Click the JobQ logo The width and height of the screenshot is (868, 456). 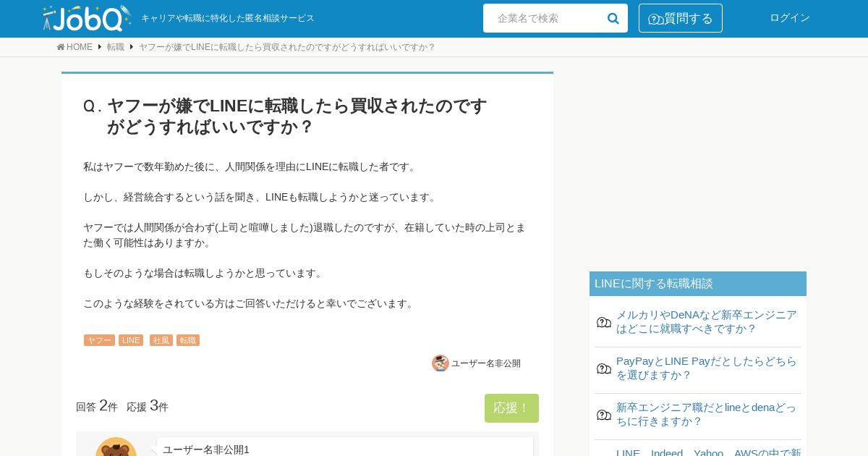pyautogui.click(x=87, y=18)
